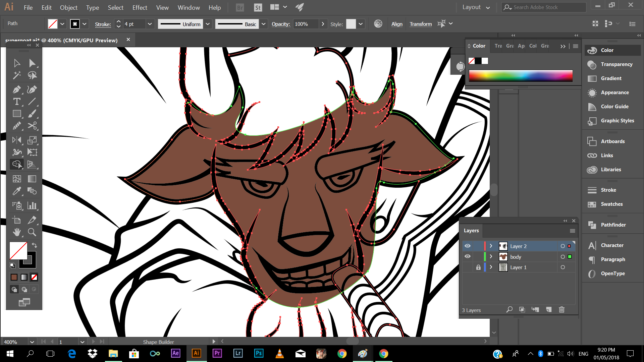Open the Pathfinder panel
Image resolution: width=644 pixels, height=362 pixels.
[x=613, y=225]
